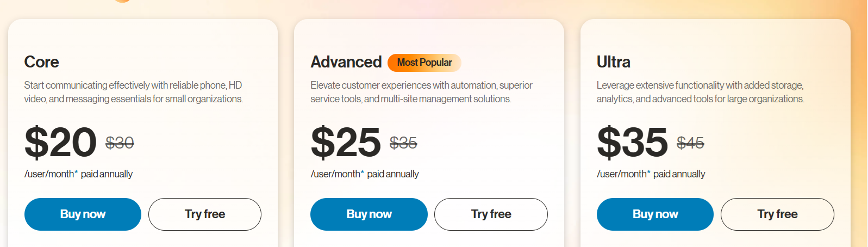Viewport: 868px width, 247px height.
Task: Click the crossed-out $45 price
Action: tap(690, 143)
